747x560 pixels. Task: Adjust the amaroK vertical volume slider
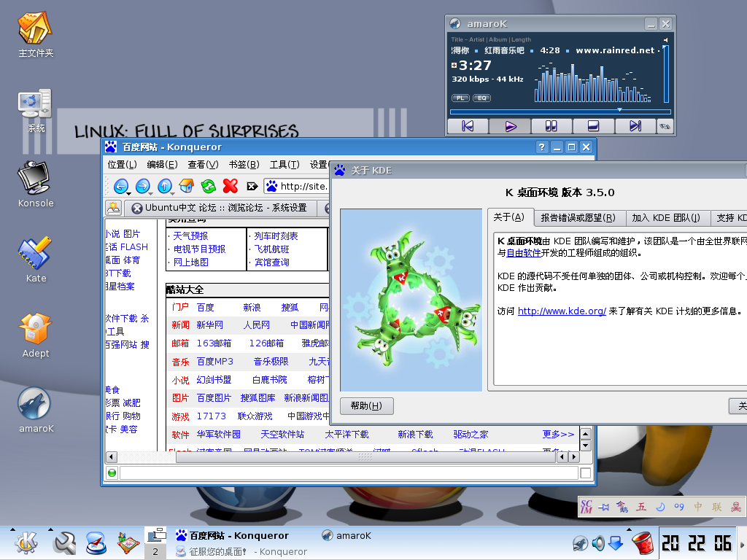pyautogui.click(x=666, y=74)
